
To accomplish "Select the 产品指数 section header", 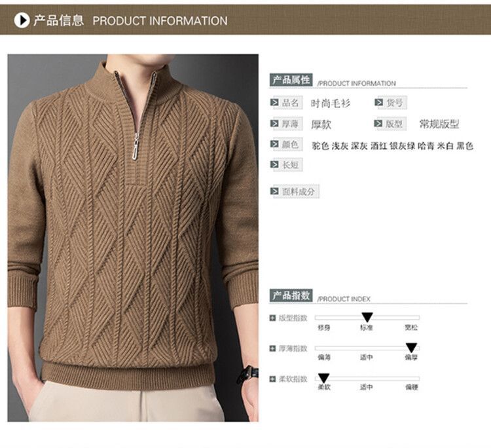I will click(291, 295).
